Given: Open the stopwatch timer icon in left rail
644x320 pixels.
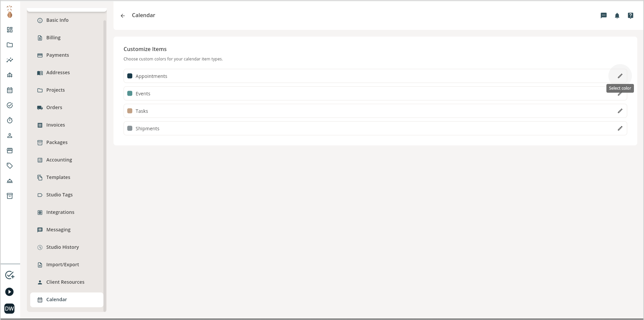Looking at the screenshot, I should (10, 121).
